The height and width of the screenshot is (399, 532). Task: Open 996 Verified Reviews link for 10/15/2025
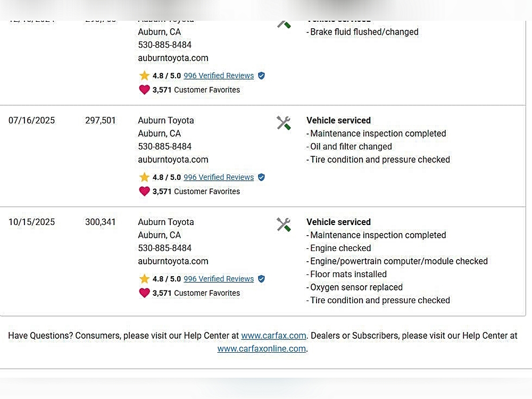tap(219, 279)
